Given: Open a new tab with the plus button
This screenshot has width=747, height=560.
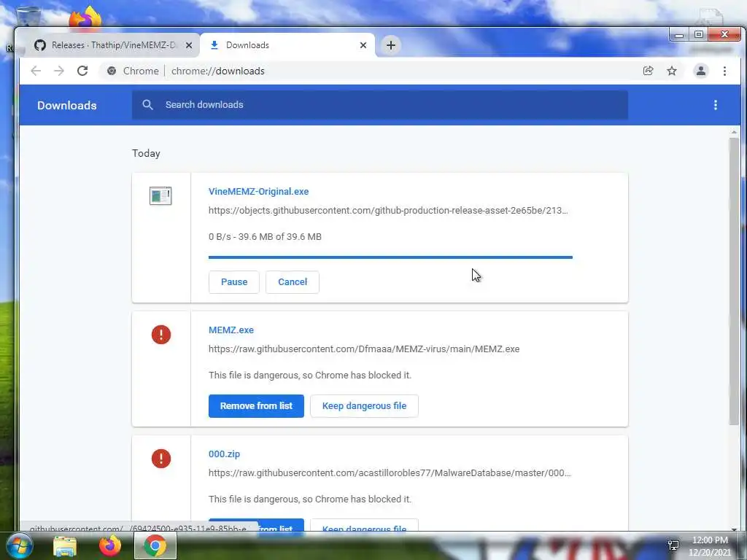Looking at the screenshot, I should pyautogui.click(x=391, y=45).
